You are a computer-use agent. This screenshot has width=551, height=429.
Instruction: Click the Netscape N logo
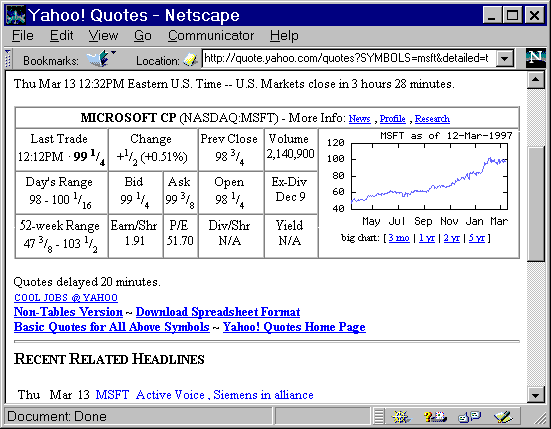[535, 58]
